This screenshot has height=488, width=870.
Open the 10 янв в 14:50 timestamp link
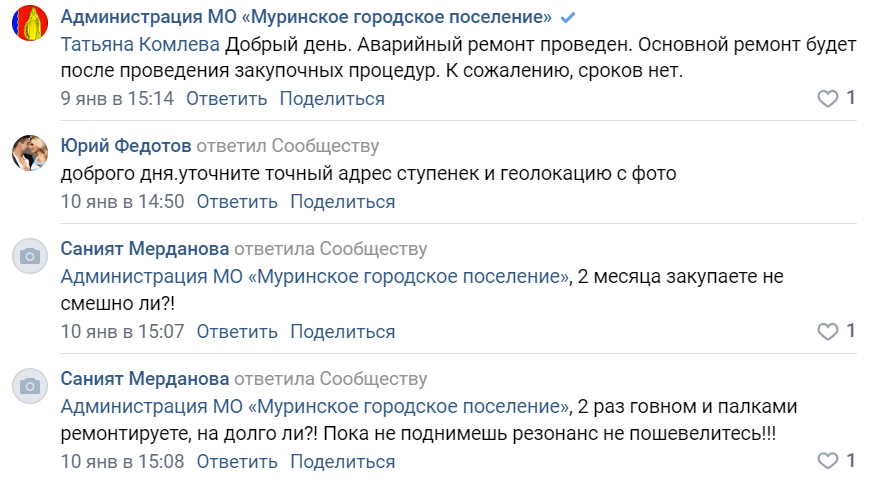123,202
